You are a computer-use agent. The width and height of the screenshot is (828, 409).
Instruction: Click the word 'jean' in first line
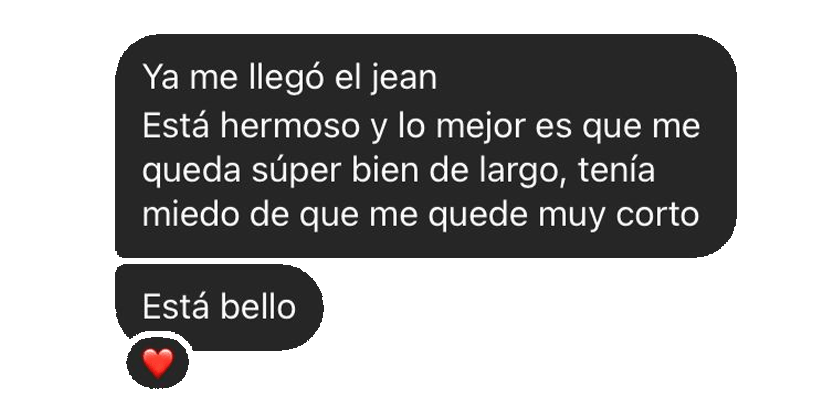(x=403, y=80)
